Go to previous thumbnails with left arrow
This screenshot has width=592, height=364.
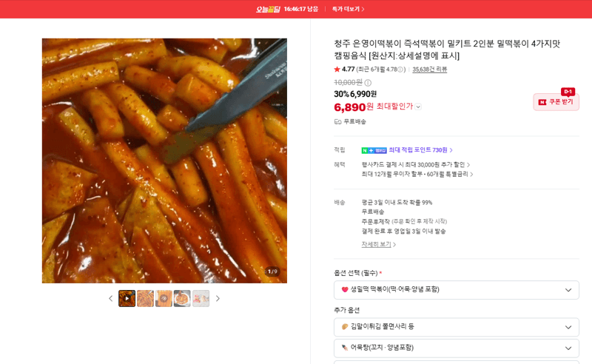coord(110,298)
